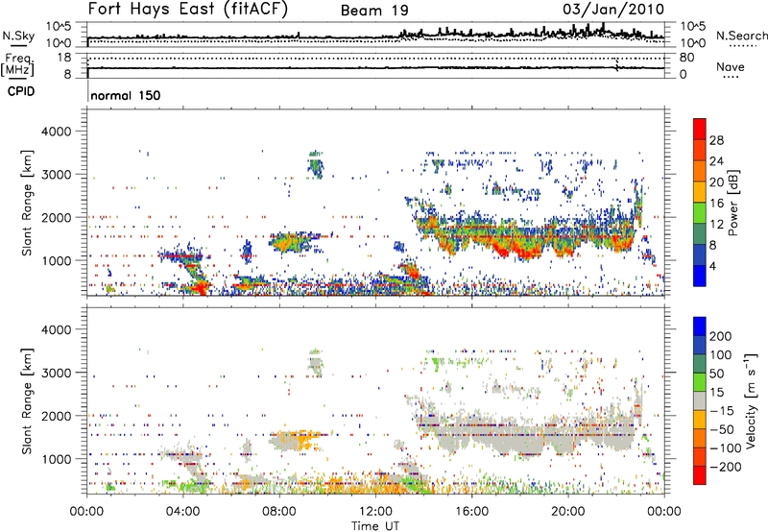Image resolution: width=768 pixels, height=532 pixels.
Task: Click the gray segment of the Velocity color bar
Action: pyautogui.click(x=699, y=400)
